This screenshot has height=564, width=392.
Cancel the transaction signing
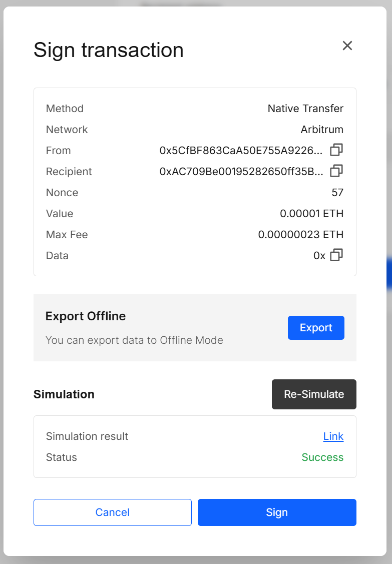point(112,512)
